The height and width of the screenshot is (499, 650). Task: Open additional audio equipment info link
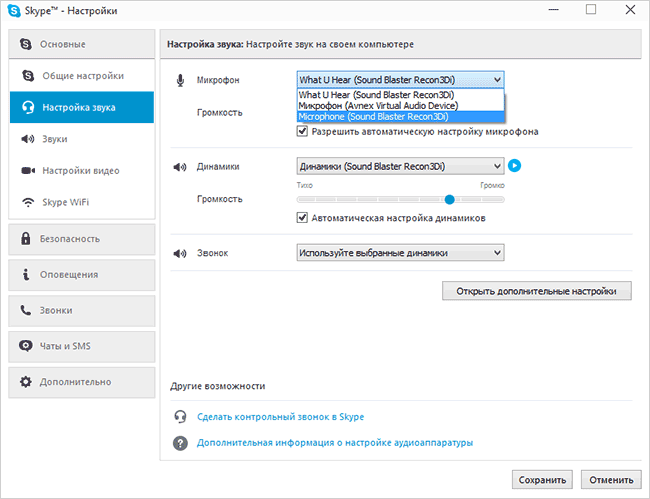point(335,443)
